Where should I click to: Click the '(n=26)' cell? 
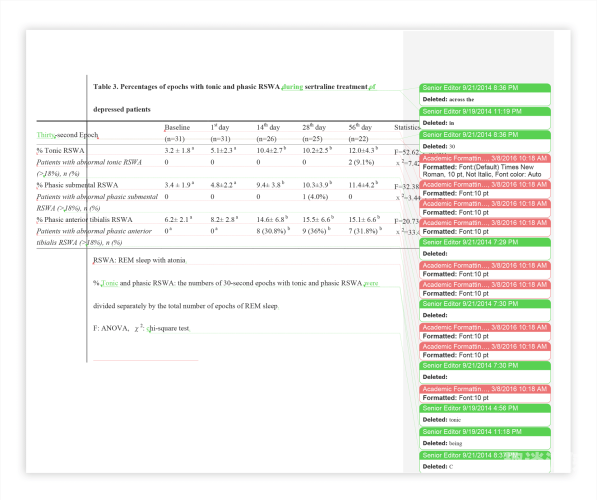pyautogui.click(x=267, y=139)
